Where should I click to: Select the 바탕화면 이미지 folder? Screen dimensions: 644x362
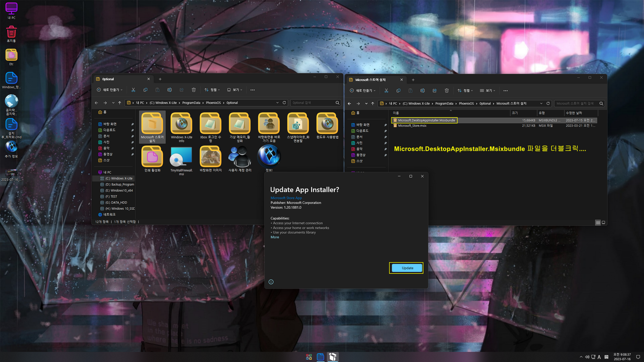tap(211, 159)
